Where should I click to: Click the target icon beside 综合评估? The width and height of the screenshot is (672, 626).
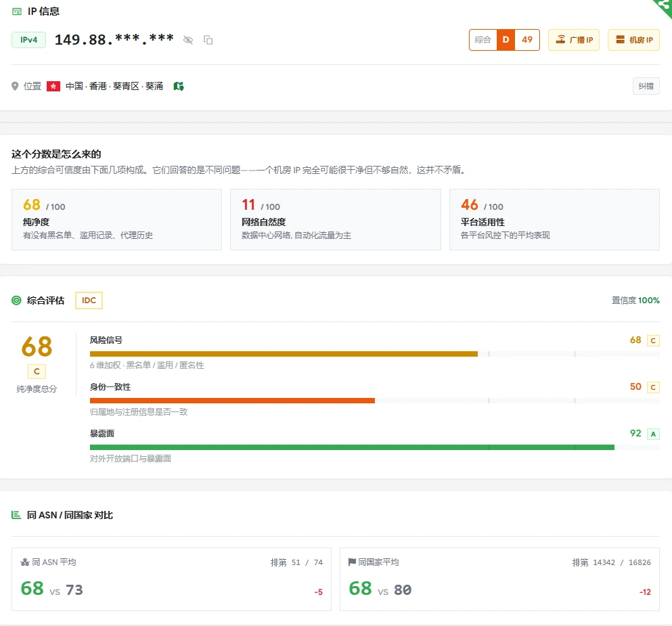[x=16, y=300]
